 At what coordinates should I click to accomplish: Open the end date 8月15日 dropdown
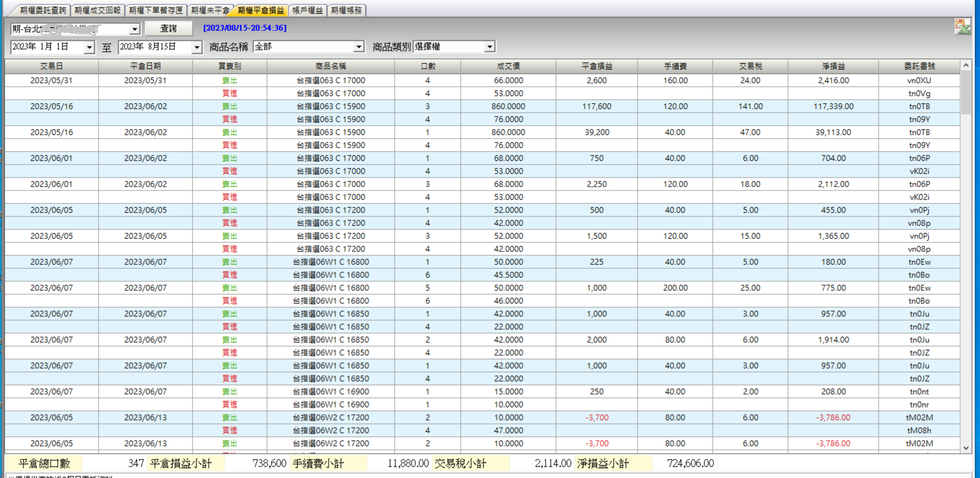point(197,47)
